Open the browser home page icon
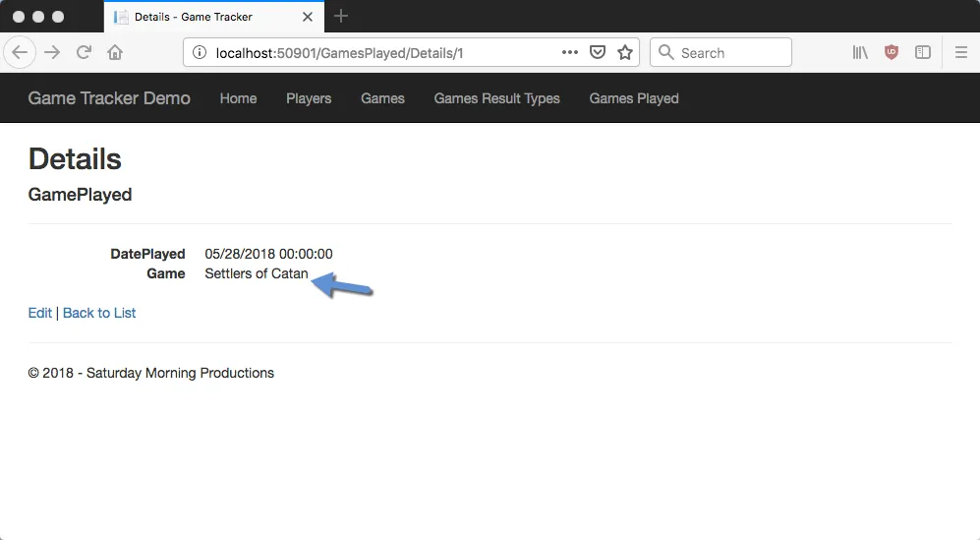This screenshot has width=980, height=540. [x=115, y=52]
